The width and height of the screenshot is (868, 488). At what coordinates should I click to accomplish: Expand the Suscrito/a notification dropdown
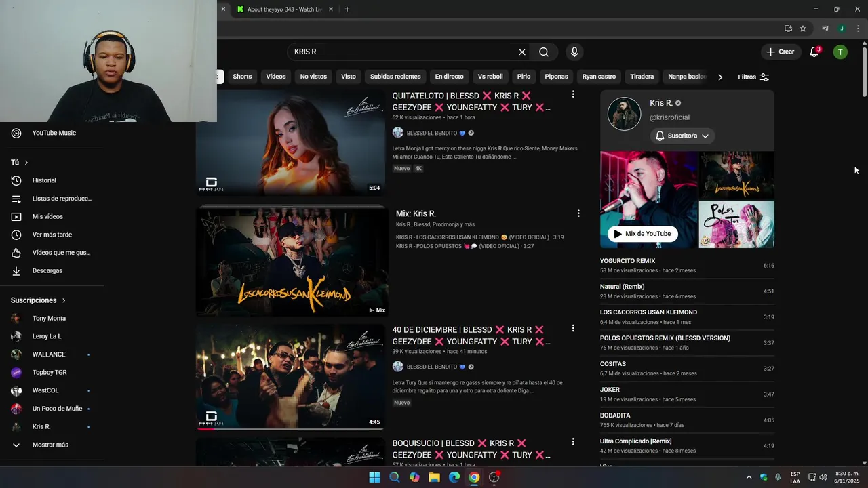682,136
